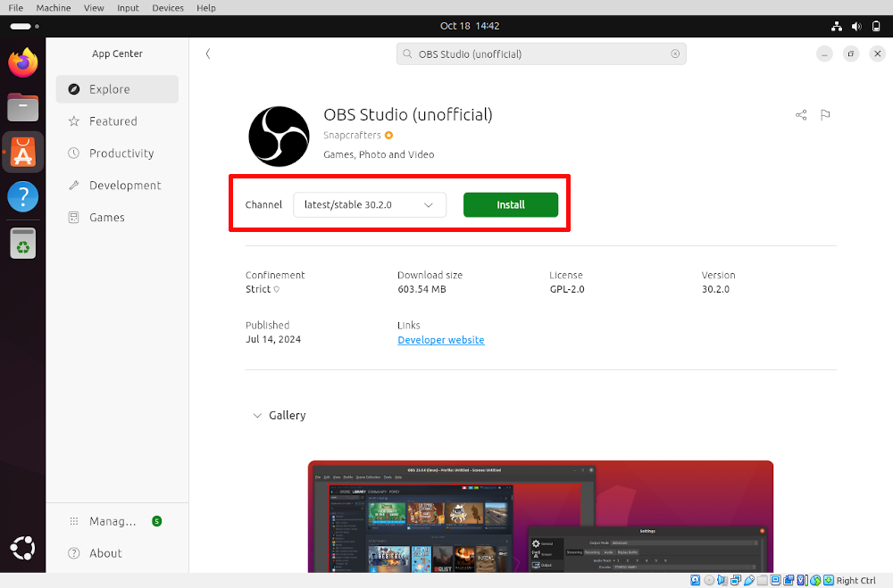Click the volume icon in the top panel
The width and height of the screenshot is (893, 588).
(x=855, y=26)
